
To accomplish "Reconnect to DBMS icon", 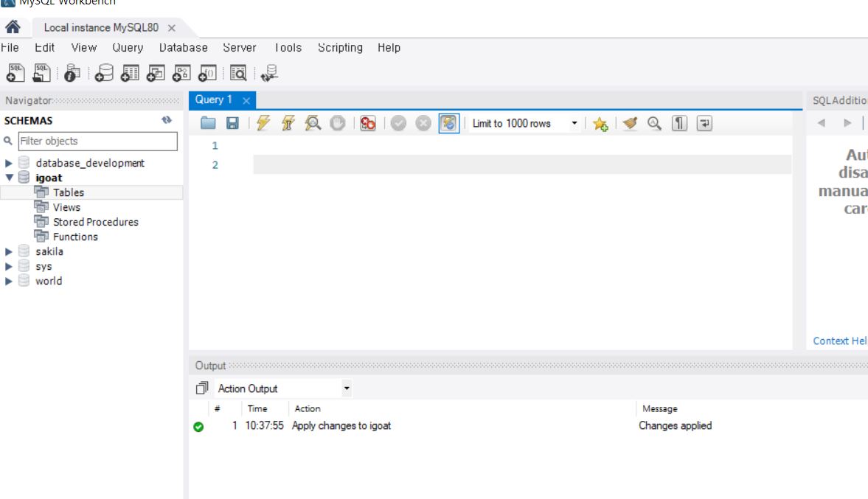I will click(270, 73).
